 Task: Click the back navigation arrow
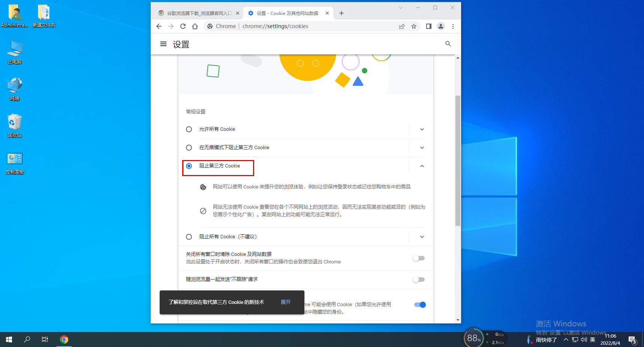(x=159, y=26)
